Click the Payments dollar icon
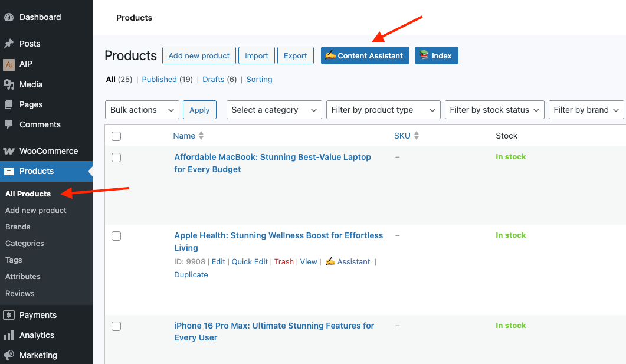 tap(9, 315)
